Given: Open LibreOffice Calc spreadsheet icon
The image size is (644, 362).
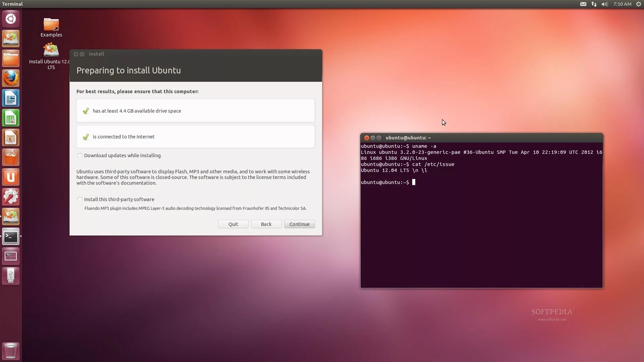Looking at the screenshot, I should coord(11,118).
